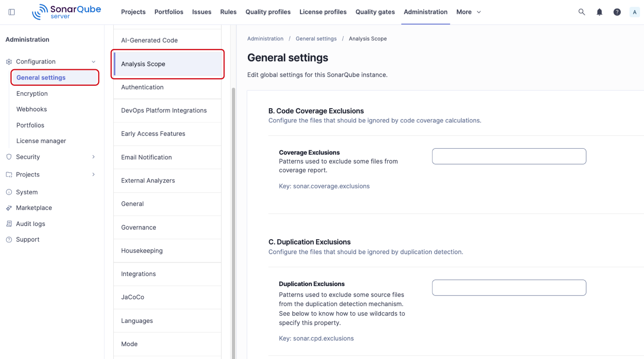Click the System info icon
This screenshot has height=359, width=644.
pyautogui.click(x=9, y=192)
